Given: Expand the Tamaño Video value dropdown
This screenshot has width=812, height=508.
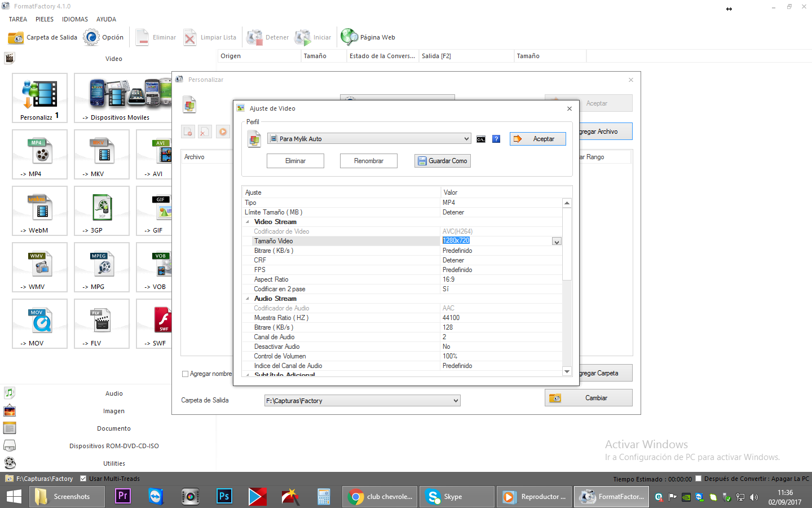Looking at the screenshot, I should coord(557,242).
